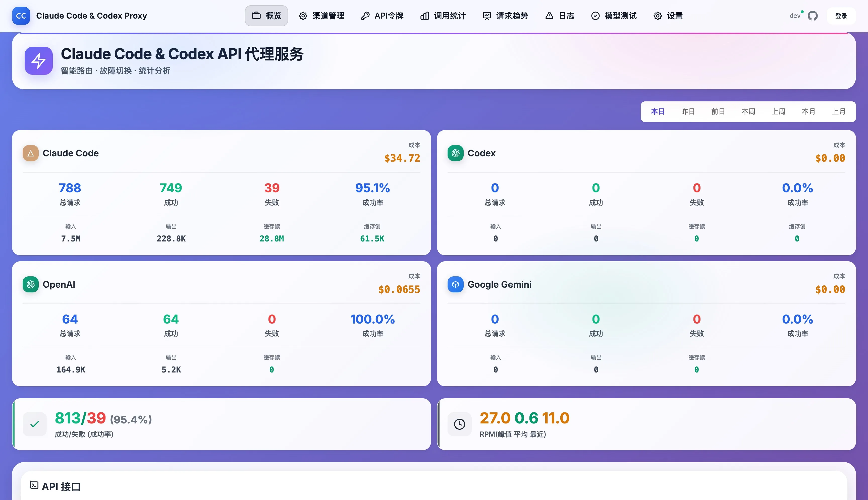Screen dimensions: 868x500
Task: Open the API令牌 tokens page
Action: (382, 16)
